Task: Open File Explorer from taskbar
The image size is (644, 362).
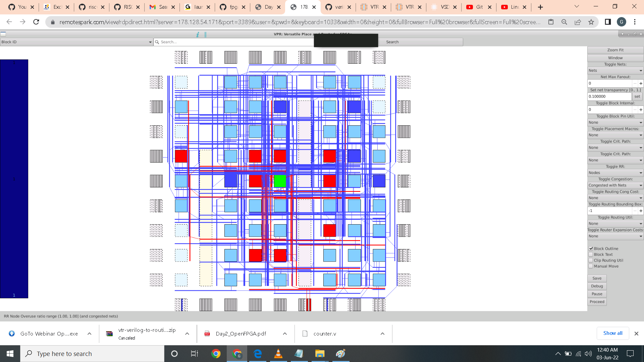Action: (320, 354)
